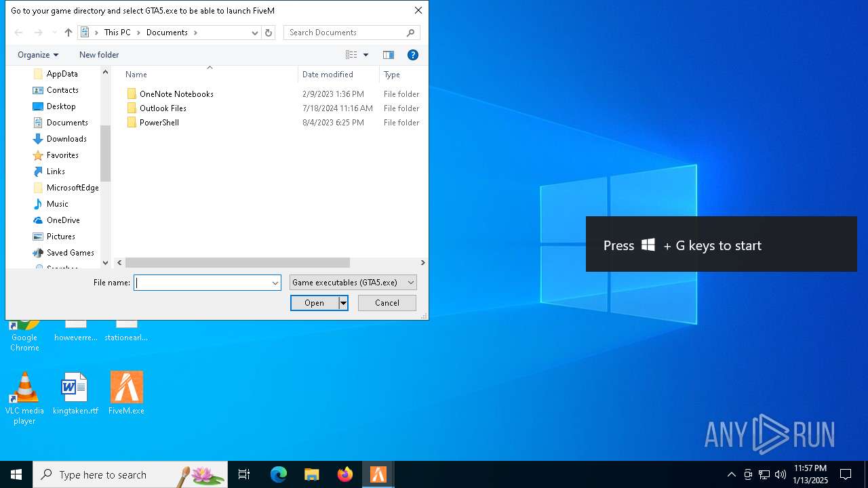Sort by the Name column header

click(136, 75)
